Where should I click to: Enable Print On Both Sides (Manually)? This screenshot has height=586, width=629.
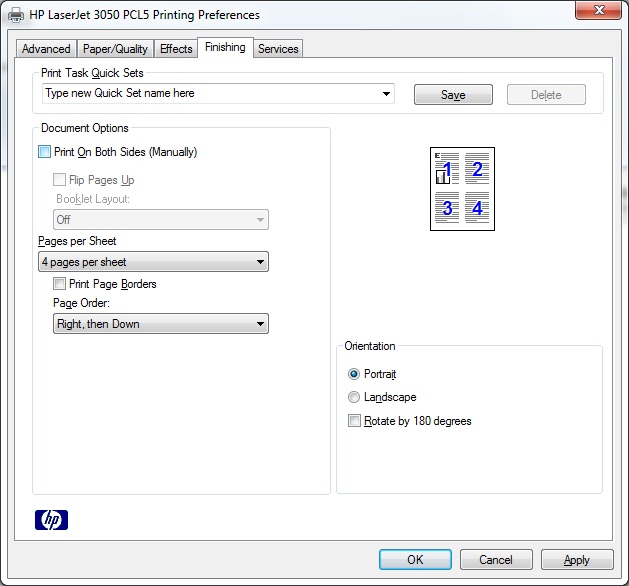[x=45, y=152]
